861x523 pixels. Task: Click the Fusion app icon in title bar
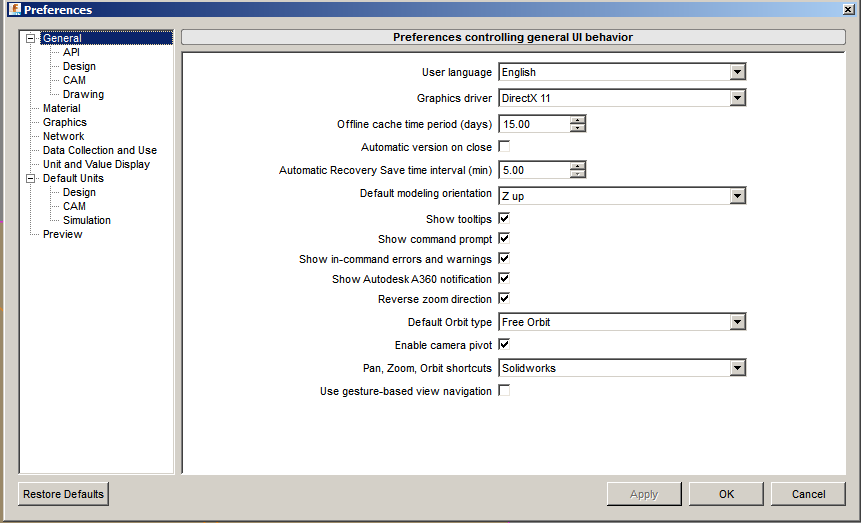[14, 9]
